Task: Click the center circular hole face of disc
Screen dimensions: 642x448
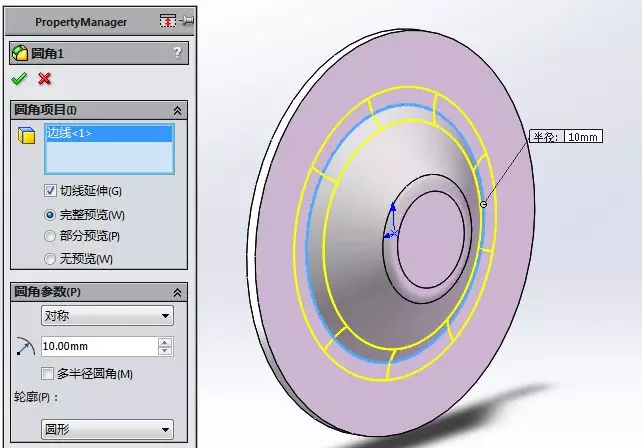Action: pyautogui.click(x=430, y=240)
